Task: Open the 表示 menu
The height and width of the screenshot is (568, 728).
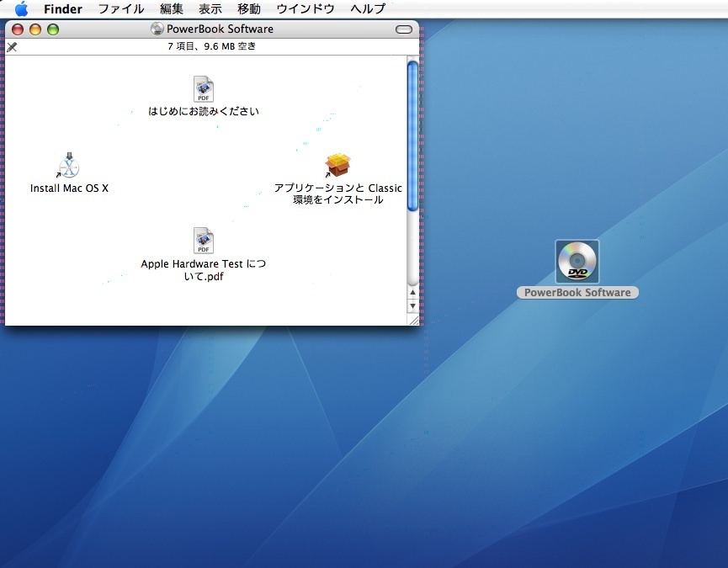Action: click(210, 8)
